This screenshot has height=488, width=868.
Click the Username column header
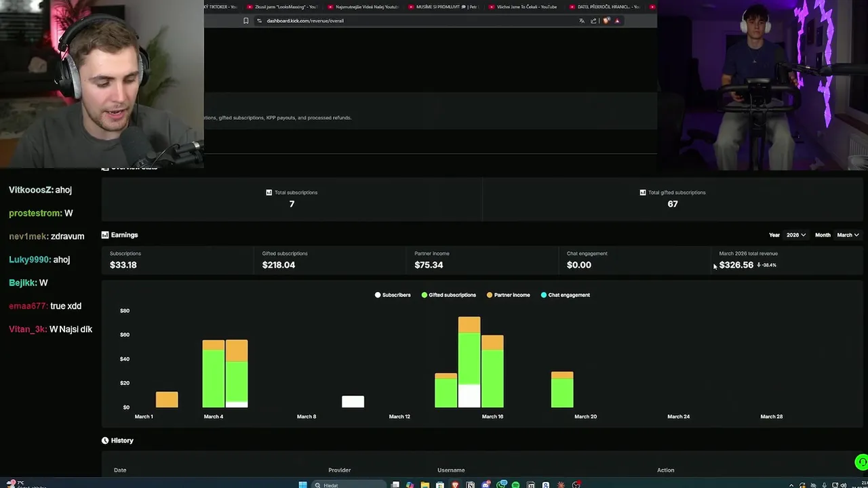451,470
